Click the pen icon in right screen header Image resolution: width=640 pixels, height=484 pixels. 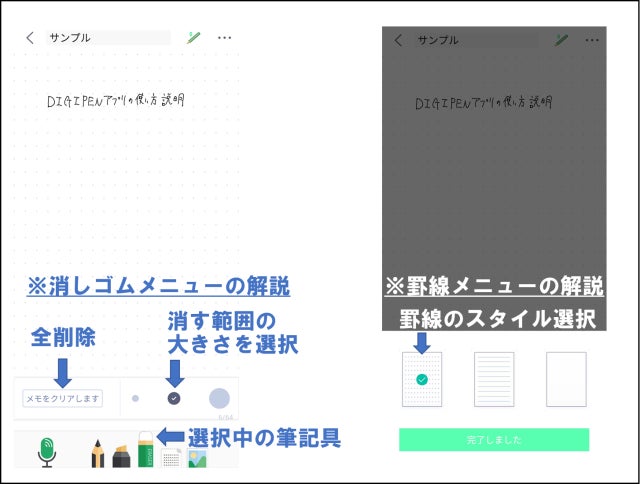point(562,40)
